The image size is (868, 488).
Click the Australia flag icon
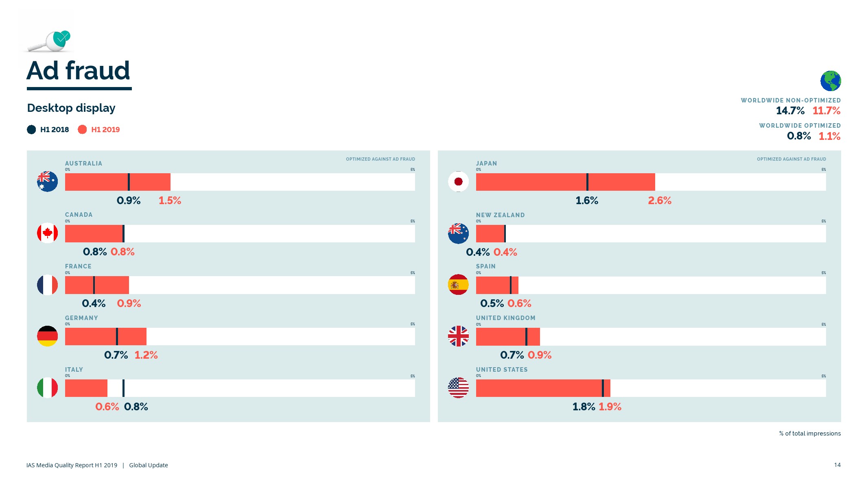point(47,181)
